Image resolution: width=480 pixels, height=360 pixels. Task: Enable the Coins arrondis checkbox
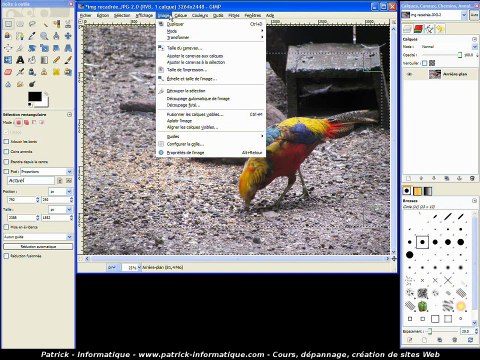coord(6,152)
